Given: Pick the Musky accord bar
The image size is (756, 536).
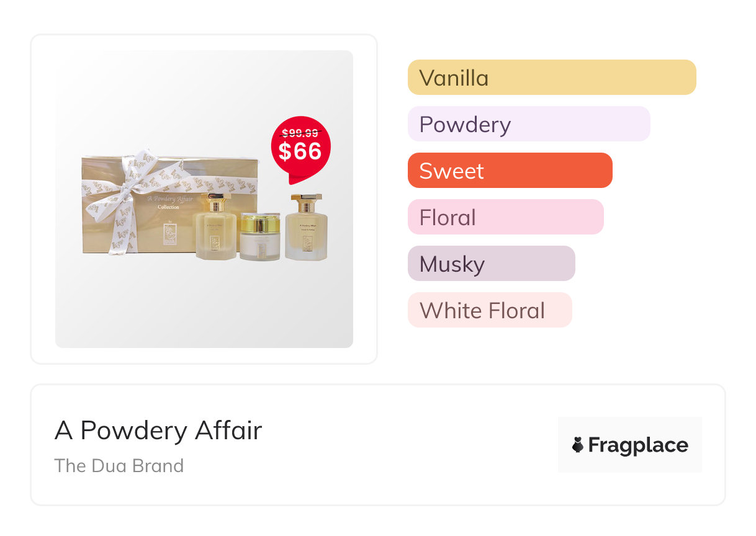Looking at the screenshot, I should (x=491, y=264).
